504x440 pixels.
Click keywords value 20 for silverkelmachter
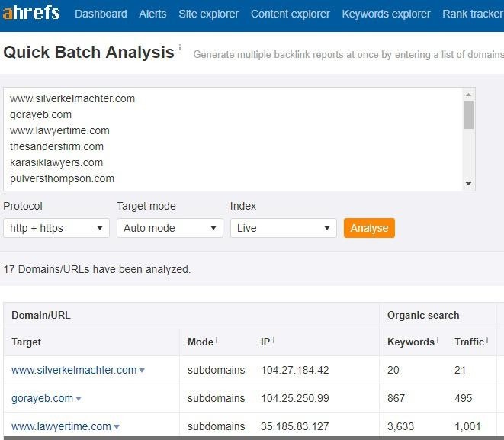[393, 371]
